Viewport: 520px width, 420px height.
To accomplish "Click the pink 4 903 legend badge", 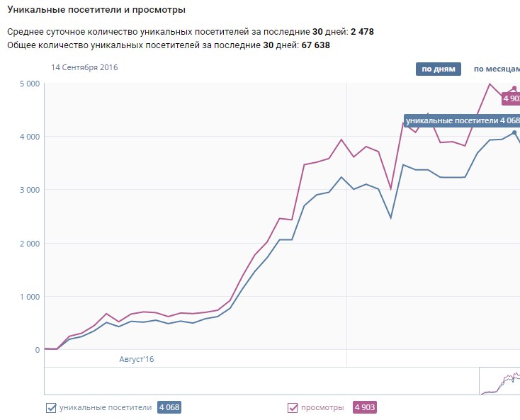I will pyautogui.click(x=364, y=407).
